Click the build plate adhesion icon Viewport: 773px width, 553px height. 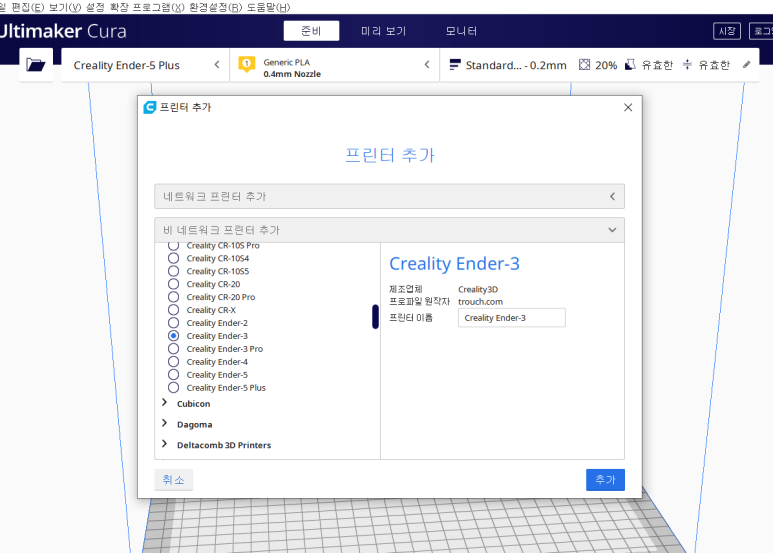click(x=687, y=65)
